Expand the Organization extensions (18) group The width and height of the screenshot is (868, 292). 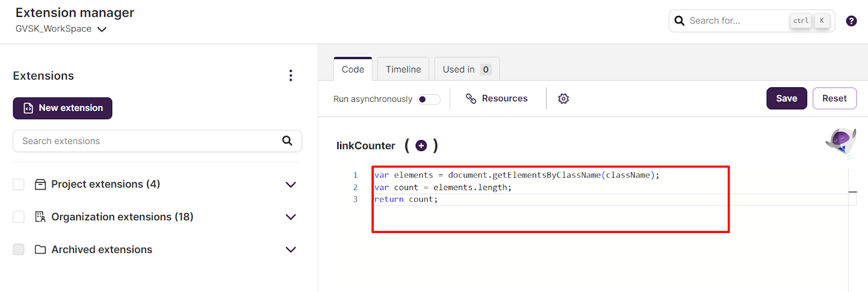tap(291, 217)
